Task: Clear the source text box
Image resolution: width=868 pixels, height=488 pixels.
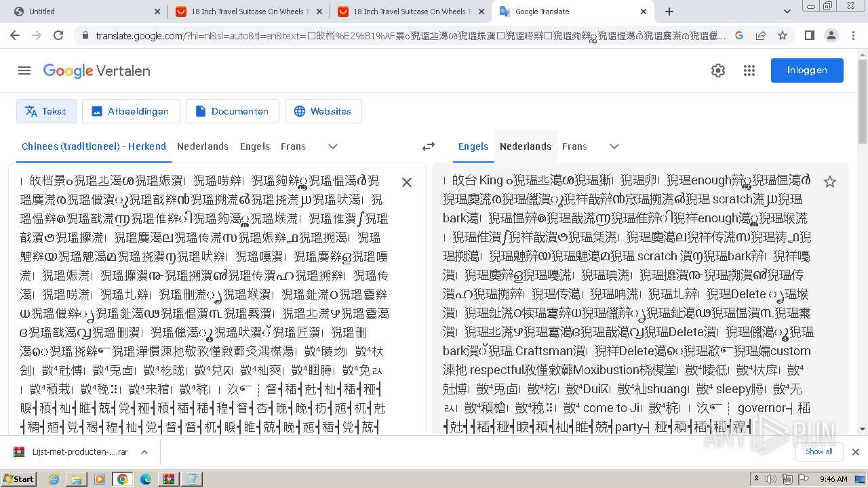Action: (x=407, y=182)
